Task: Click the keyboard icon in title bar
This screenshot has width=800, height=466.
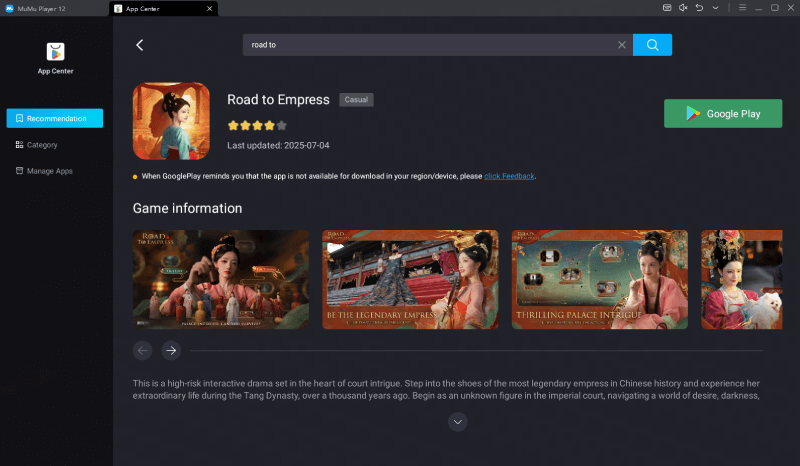Action: (x=667, y=8)
